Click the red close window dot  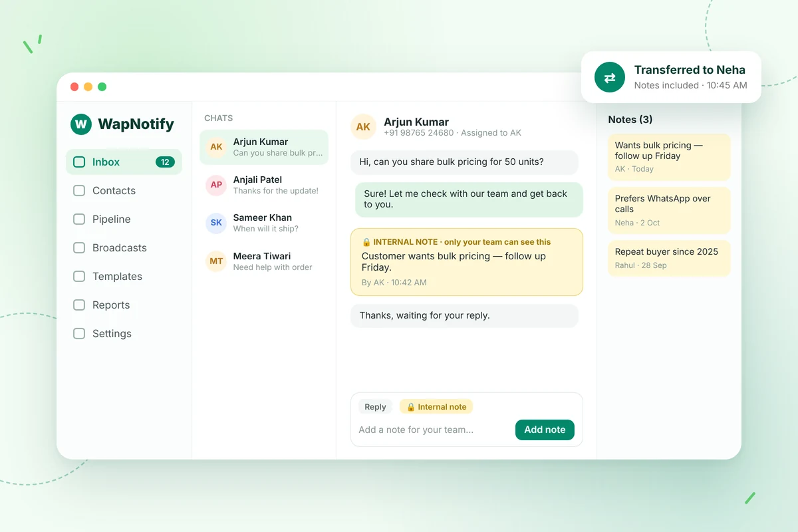pyautogui.click(x=74, y=87)
